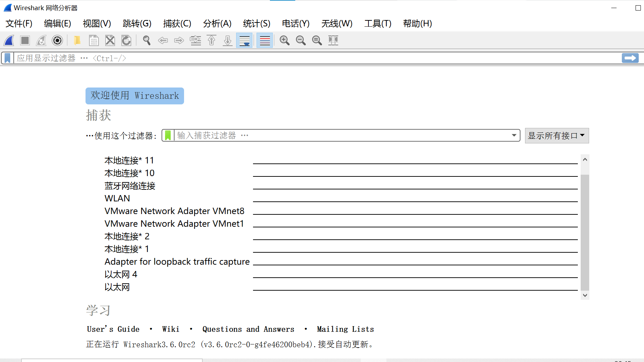Zoom in on main window text
644x362 pixels.
285,40
